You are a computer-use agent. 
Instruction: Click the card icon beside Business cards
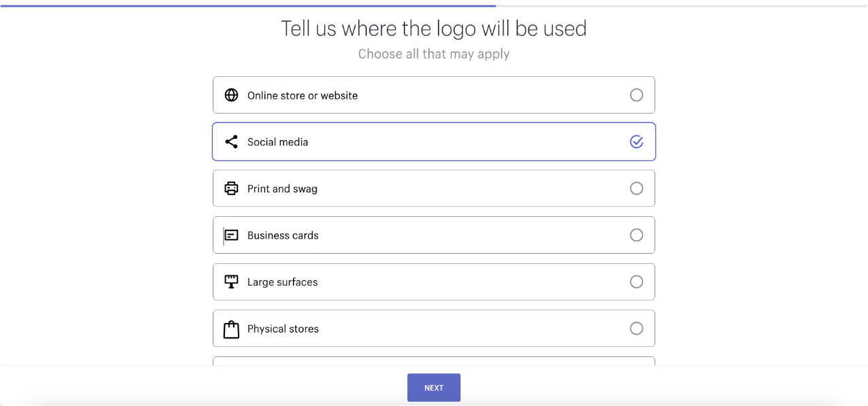click(231, 235)
